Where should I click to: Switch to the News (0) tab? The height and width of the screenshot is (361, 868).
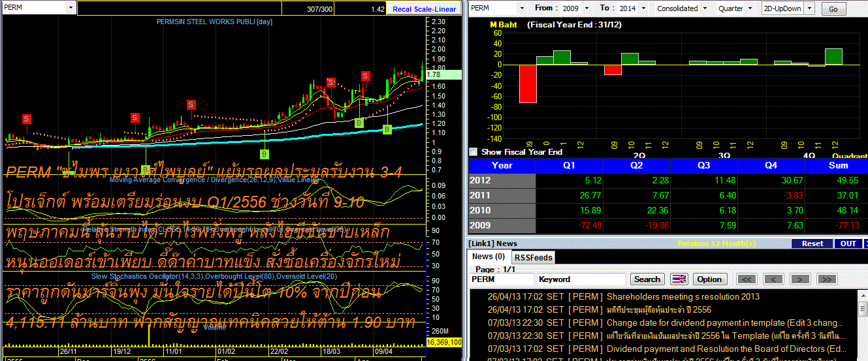tap(489, 257)
